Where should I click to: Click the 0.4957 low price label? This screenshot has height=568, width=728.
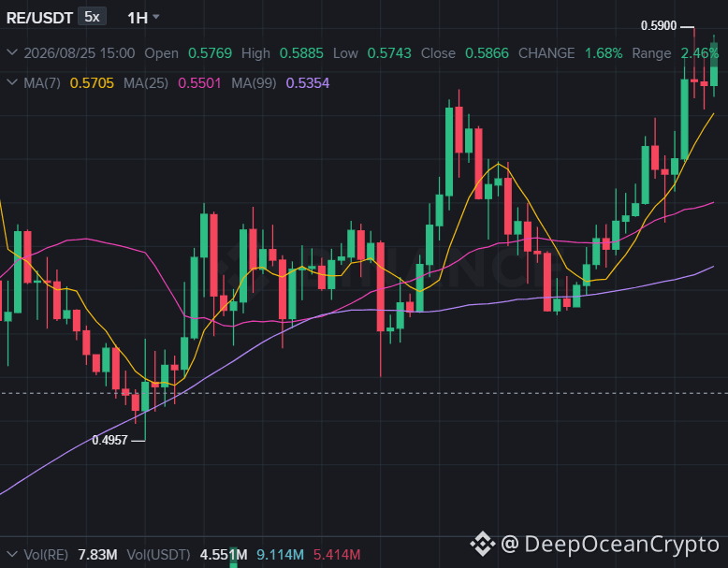109,440
